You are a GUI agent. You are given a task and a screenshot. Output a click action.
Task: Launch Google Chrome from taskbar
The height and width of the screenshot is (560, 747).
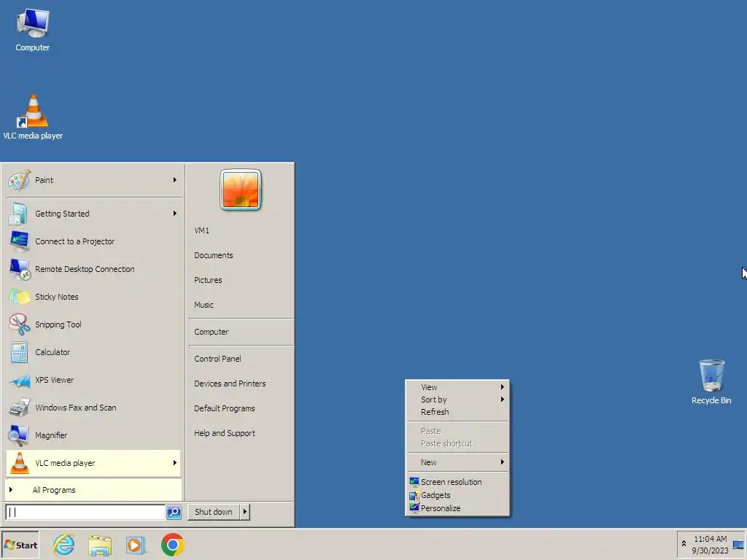pyautogui.click(x=172, y=545)
